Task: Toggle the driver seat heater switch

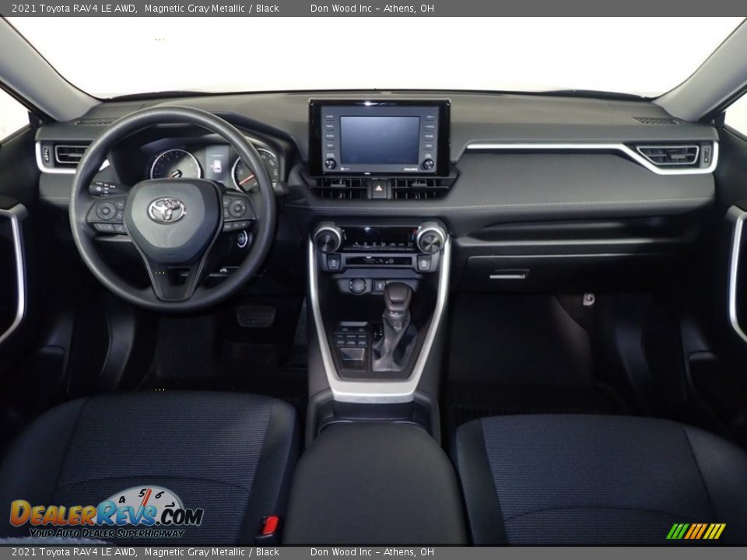Action: (x=333, y=264)
